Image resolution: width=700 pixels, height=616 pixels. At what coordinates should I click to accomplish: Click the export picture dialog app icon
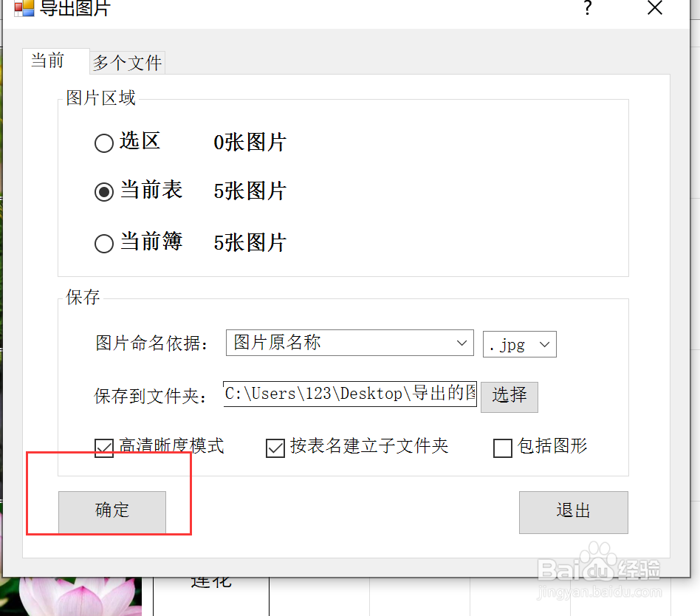[24, 7]
